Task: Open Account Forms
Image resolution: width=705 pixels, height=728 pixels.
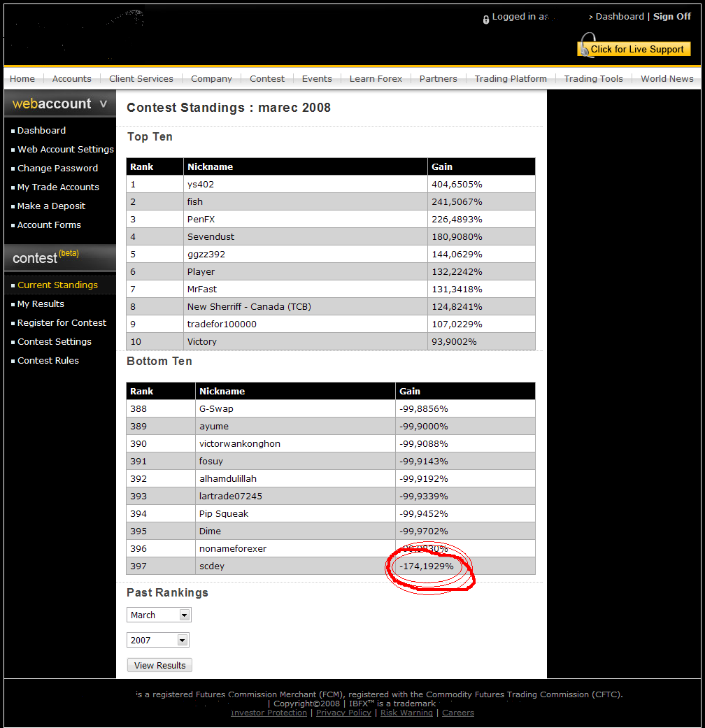Action: point(49,225)
